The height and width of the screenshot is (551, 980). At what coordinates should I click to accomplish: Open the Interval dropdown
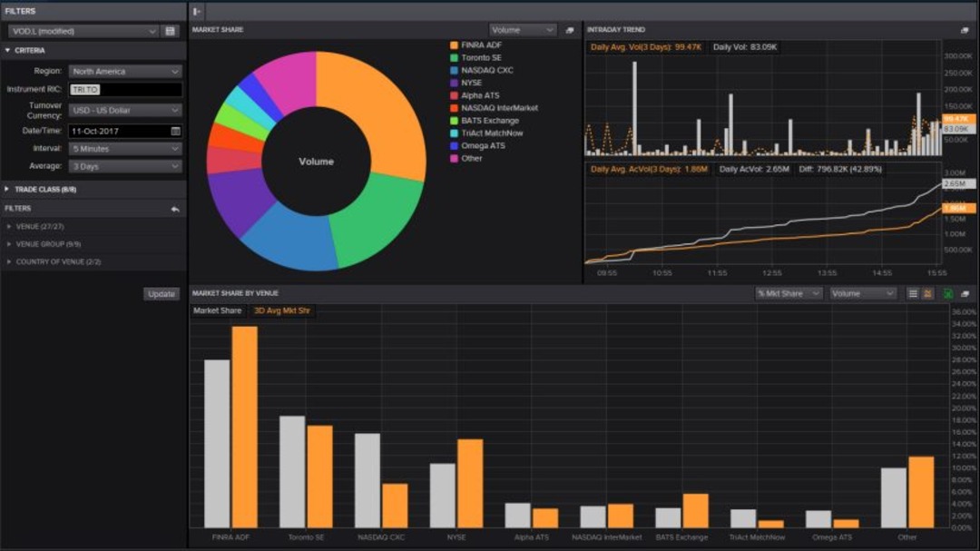pos(124,148)
